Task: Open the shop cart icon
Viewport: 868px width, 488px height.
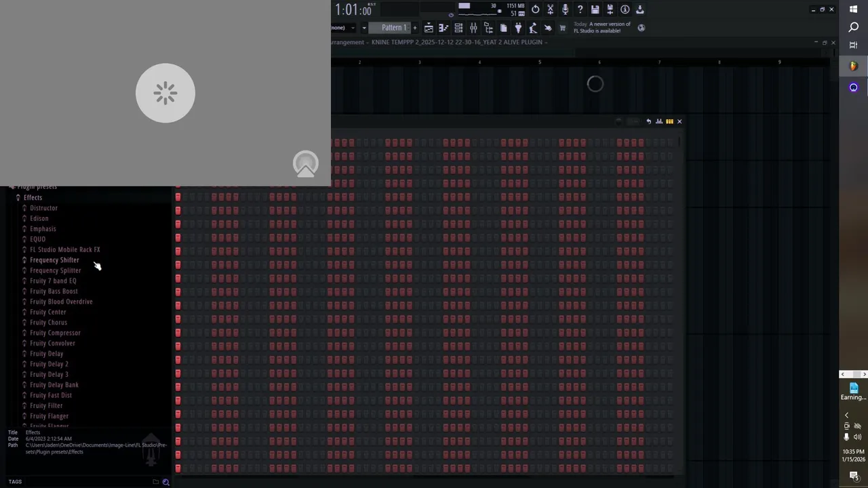Action: pos(562,28)
